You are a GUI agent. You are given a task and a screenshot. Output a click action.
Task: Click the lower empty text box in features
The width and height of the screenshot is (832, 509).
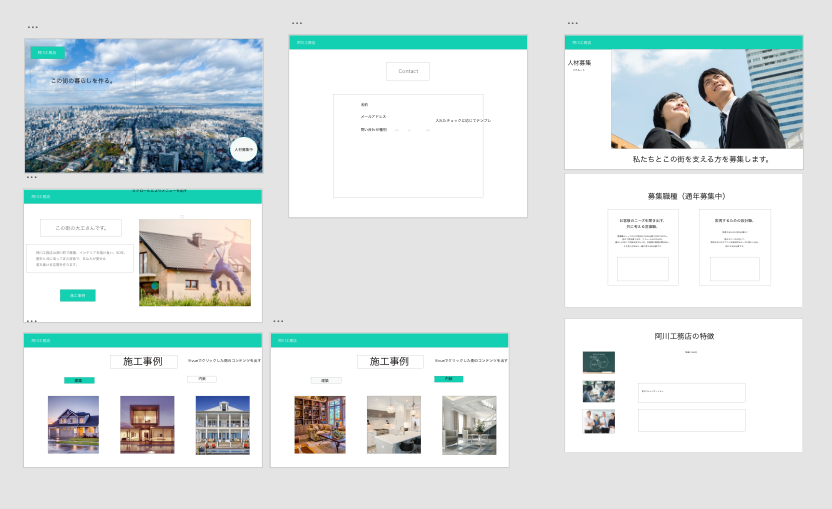click(x=691, y=420)
